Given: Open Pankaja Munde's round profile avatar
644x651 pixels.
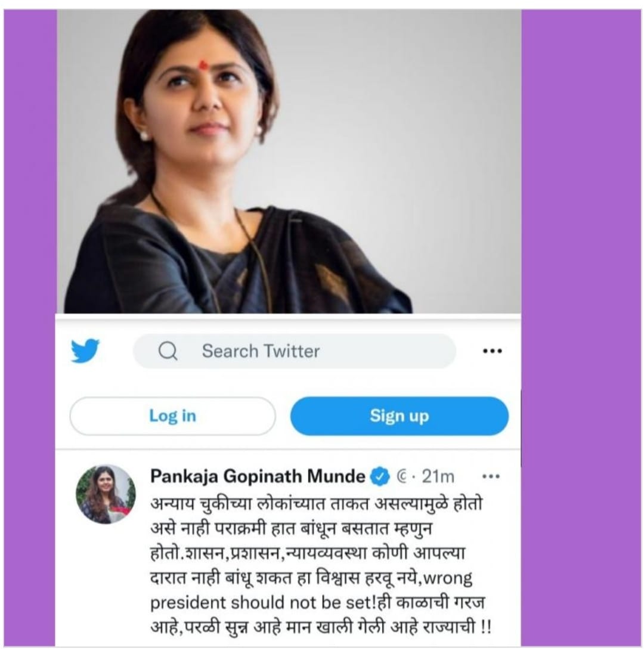Looking at the screenshot, I should pyautogui.click(x=106, y=494).
